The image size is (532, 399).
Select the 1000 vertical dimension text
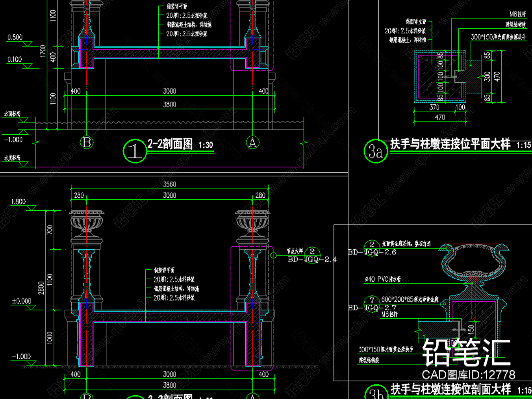[x=49, y=338]
